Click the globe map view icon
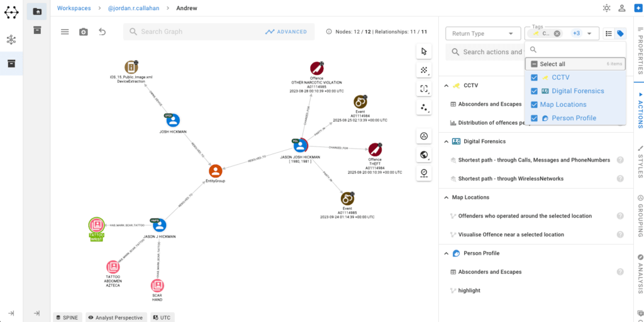Image resolution: width=644 pixels, height=322 pixels. pyautogui.click(x=424, y=155)
